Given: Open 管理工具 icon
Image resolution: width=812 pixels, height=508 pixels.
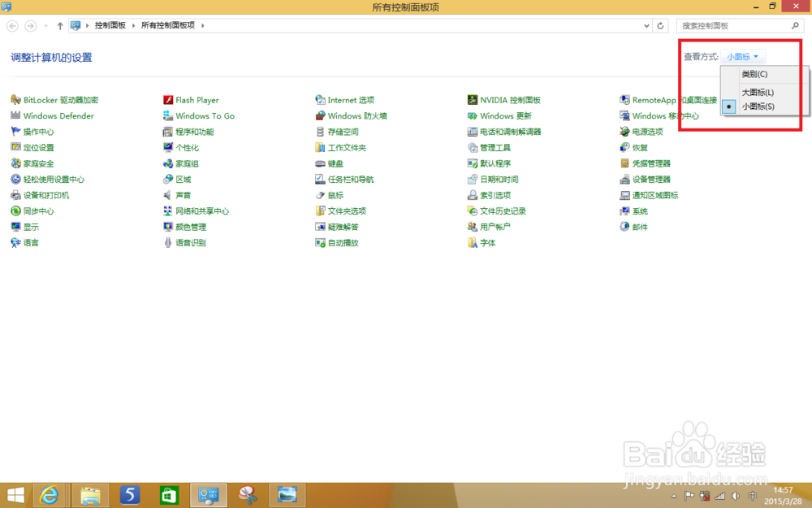Looking at the screenshot, I should click(473, 148).
